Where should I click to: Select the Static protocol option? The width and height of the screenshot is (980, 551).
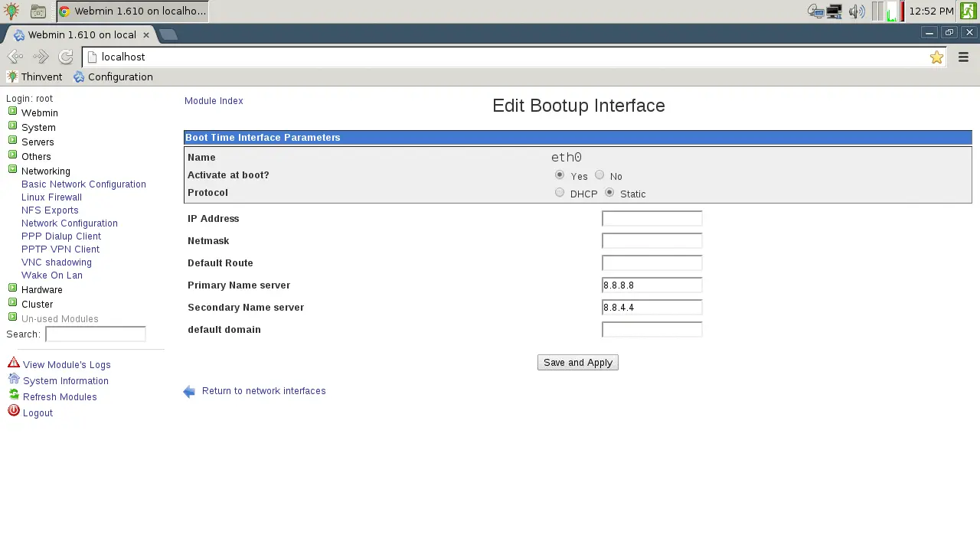click(x=609, y=193)
